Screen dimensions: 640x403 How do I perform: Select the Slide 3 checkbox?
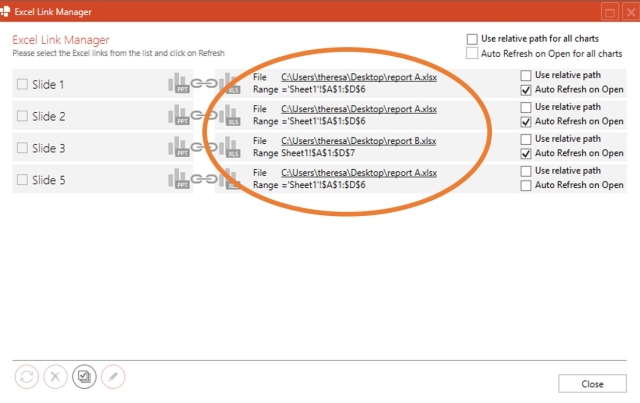[22, 149]
